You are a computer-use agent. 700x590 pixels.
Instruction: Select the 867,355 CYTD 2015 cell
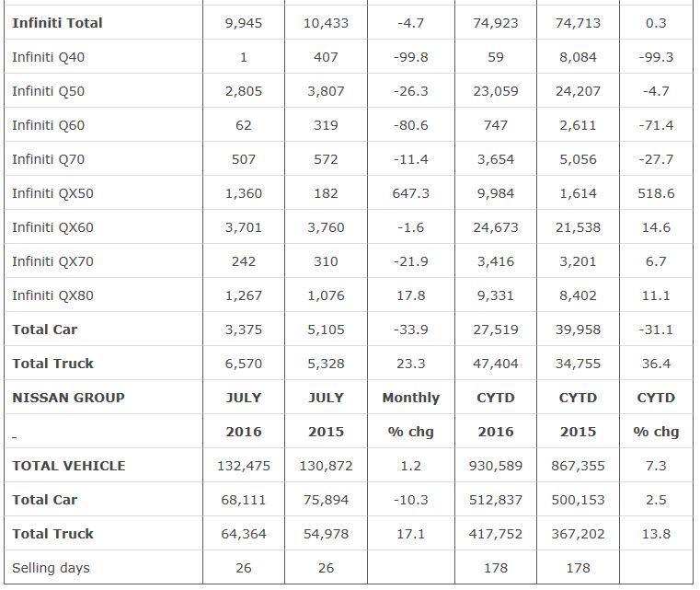point(577,466)
